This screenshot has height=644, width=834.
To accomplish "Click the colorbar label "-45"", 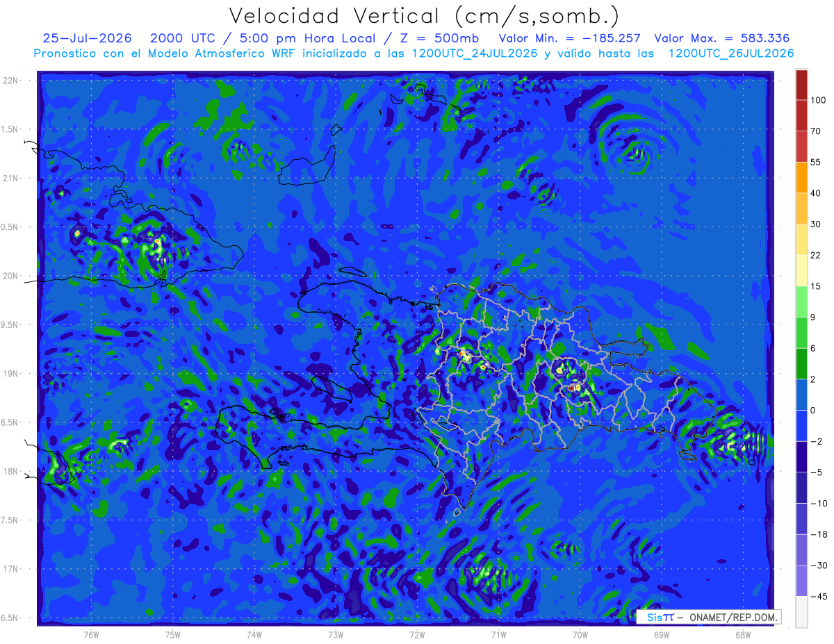I will click(x=818, y=596).
